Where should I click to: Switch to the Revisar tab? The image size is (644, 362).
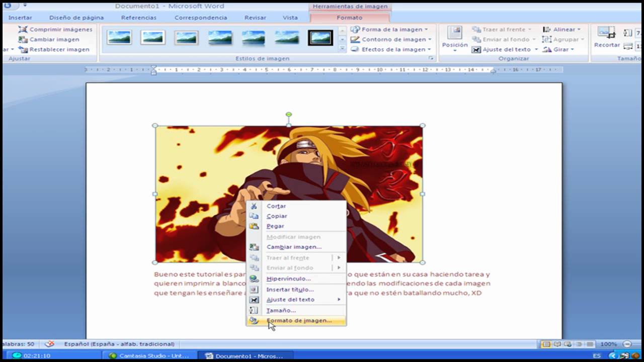click(x=255, y=18)
